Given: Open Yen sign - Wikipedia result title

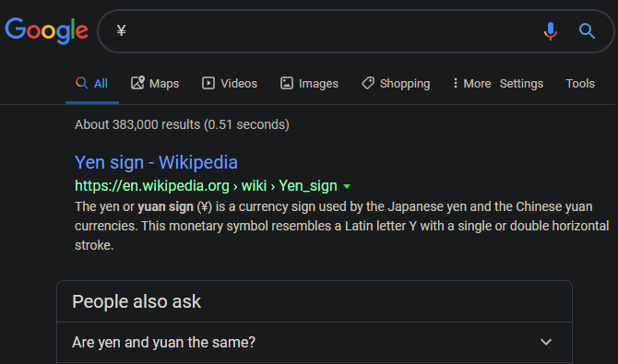Looking at the screenshot, I should pos(156,162).
